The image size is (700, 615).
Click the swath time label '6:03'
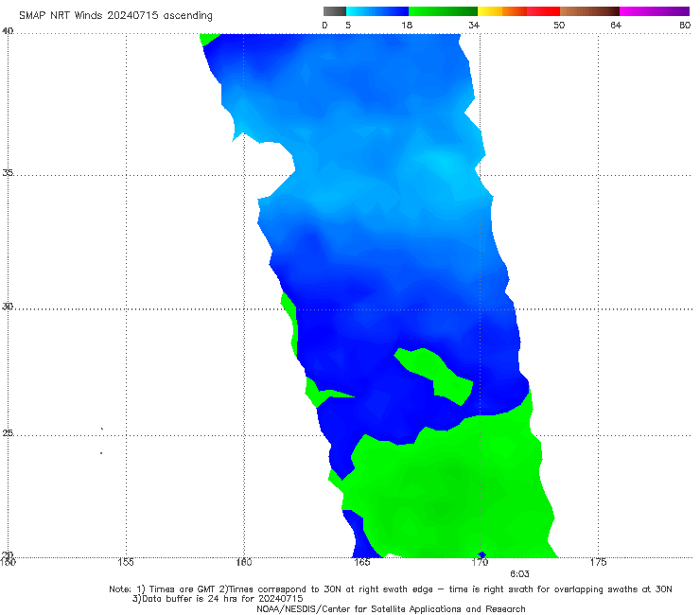pyautogui.click(x=519, y=574)
